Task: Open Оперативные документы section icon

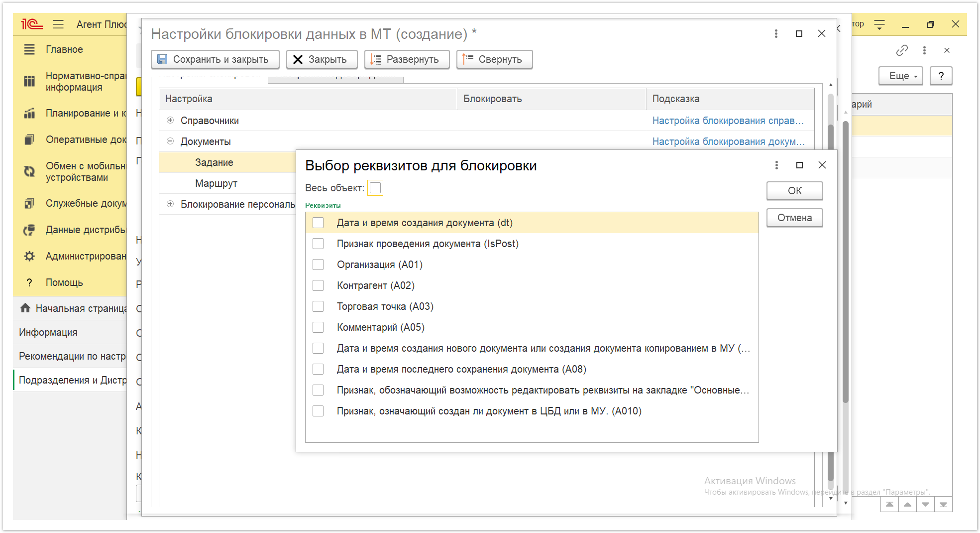Action: (x=29, y=139)
